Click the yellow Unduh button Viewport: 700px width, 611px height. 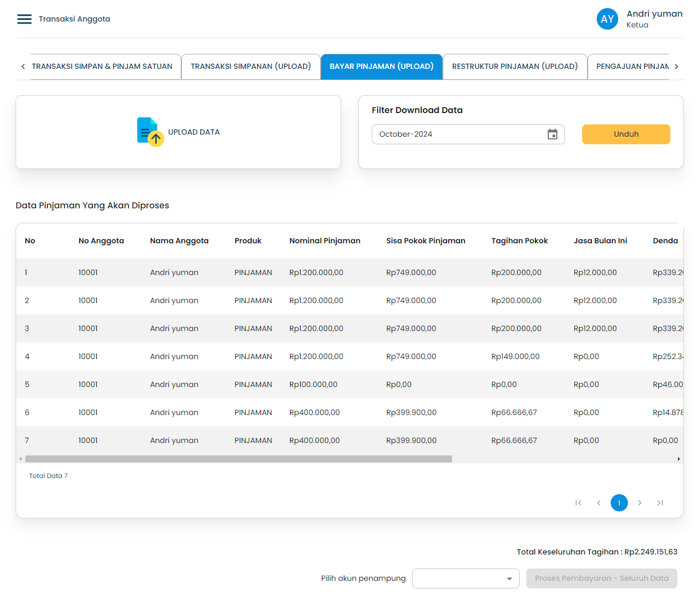[x=626, y=135]
